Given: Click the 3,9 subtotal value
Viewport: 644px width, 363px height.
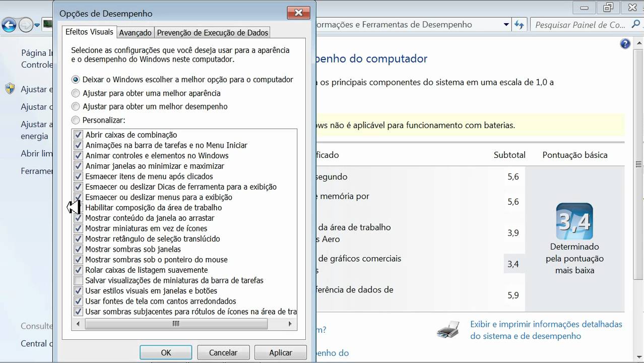Looking at the screenshot, I should point(513,233).
